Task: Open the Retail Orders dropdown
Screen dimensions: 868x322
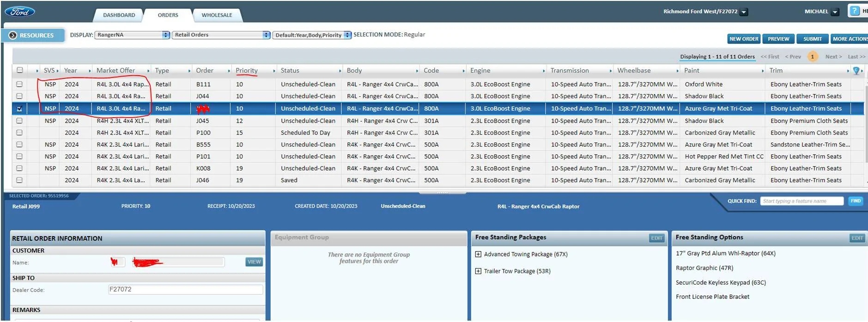Action: pos(221,35)
